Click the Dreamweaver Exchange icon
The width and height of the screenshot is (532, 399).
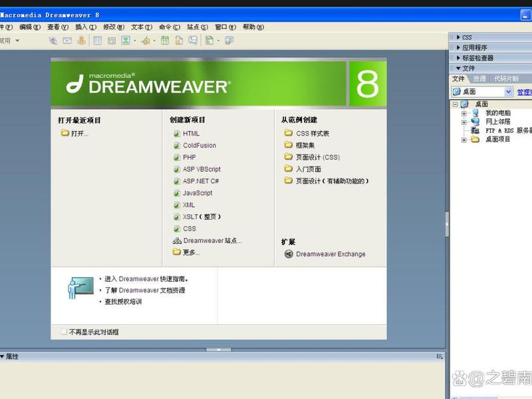tap(289, 254)
